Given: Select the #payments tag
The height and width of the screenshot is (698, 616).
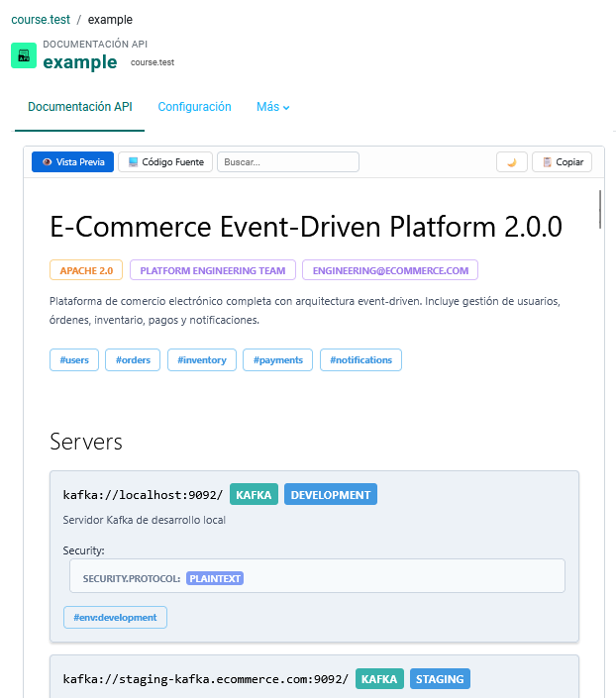Looking at the screenshot, I should (278, 359).
